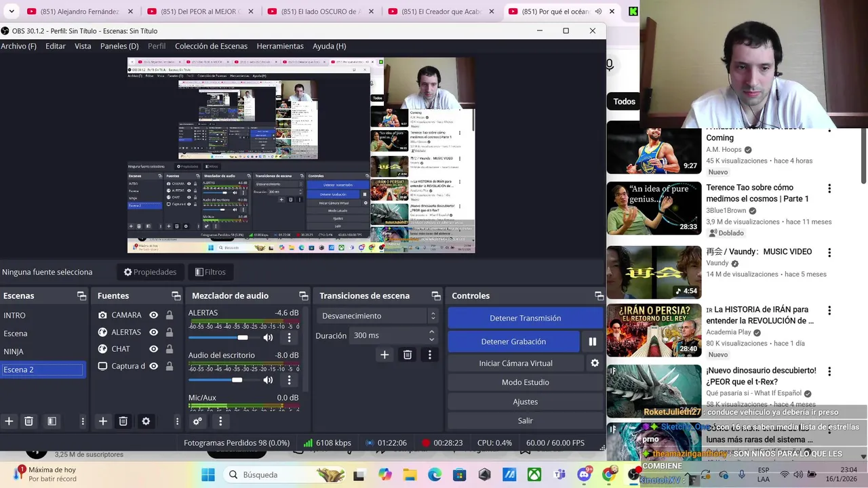The image size is (868, 488).
Task: Open options for Vaundy MUSIC VIDEO
Action: [x=829, y=252]
